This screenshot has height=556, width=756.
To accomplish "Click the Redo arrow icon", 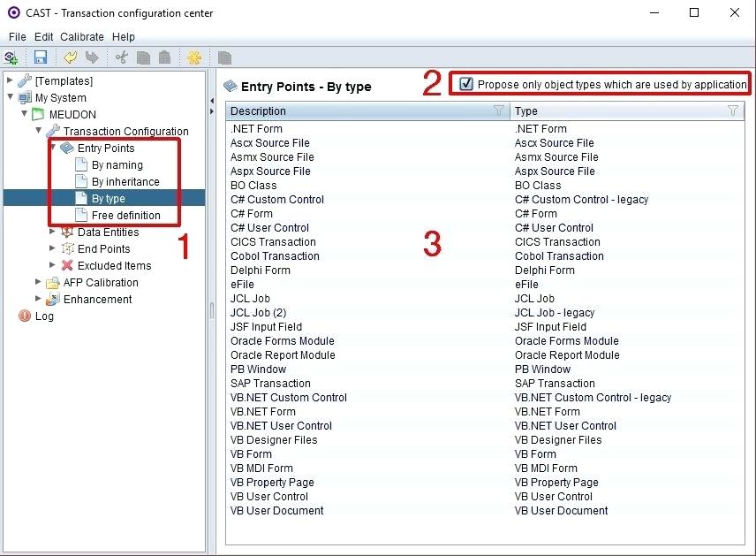I will coord(92,57).
